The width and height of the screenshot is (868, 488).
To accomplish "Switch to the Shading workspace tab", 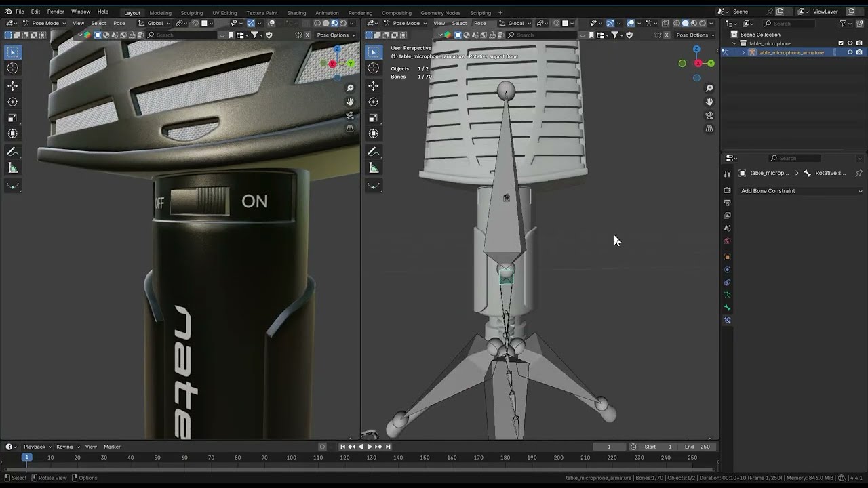I will pyautogui.click(x=296, y=12).
